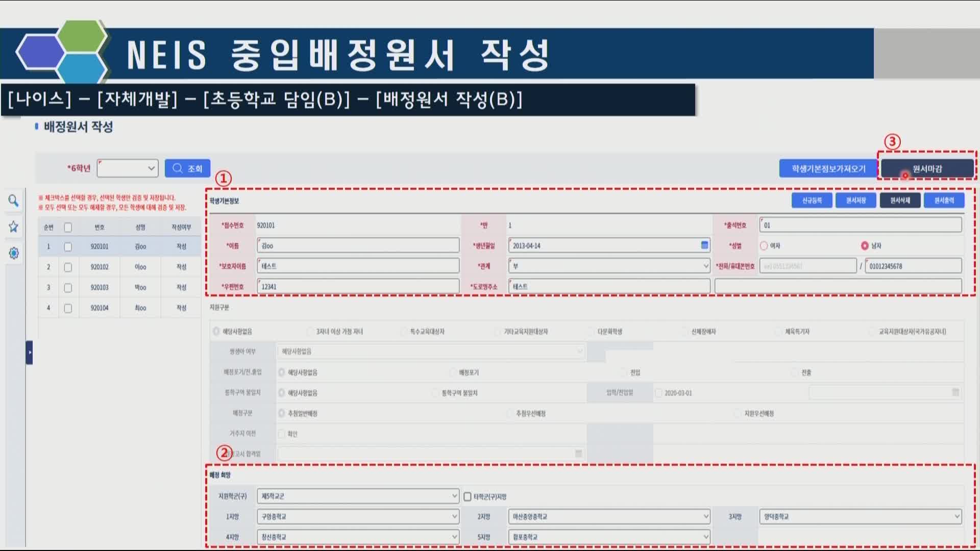Viewport: 980px width, 551px height.
Task: Open the 6학년 class dropdown
Action: (x=128, y=168)
